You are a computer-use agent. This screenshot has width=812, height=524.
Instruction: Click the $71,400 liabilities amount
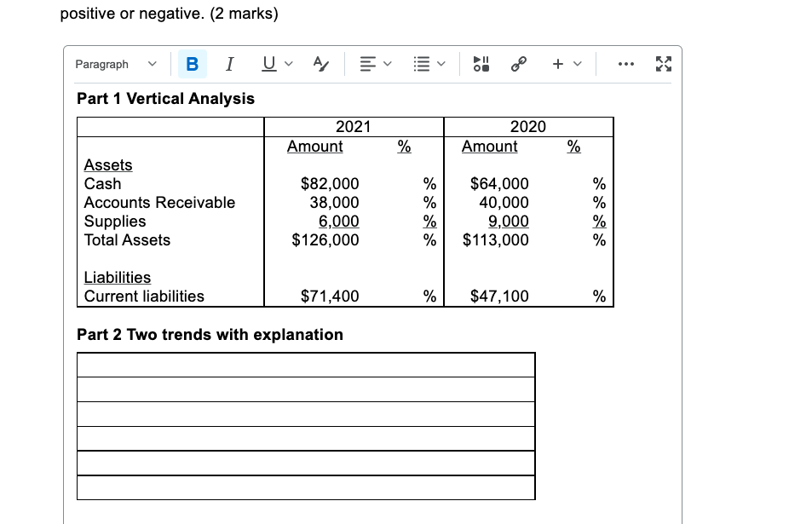(330, 297)
